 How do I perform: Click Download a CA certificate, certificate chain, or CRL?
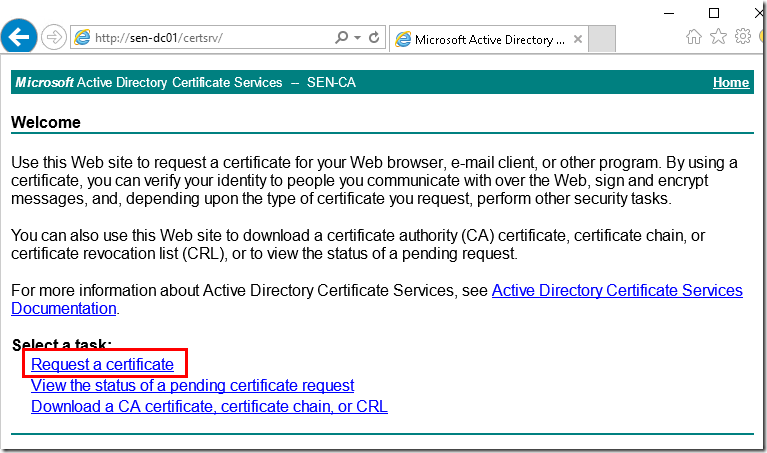[209, 407]
